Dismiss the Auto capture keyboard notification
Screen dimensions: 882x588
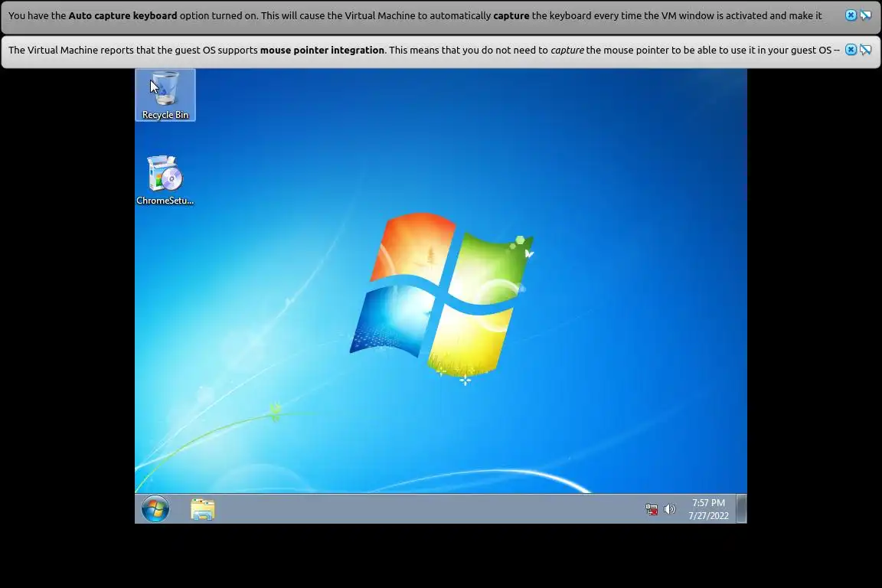tap(851, 16)
